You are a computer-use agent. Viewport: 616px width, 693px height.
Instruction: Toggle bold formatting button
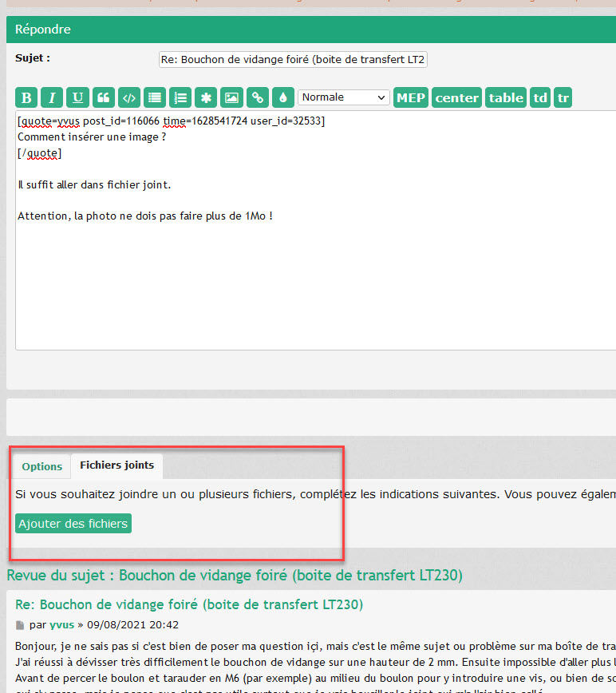pos(26,98)
